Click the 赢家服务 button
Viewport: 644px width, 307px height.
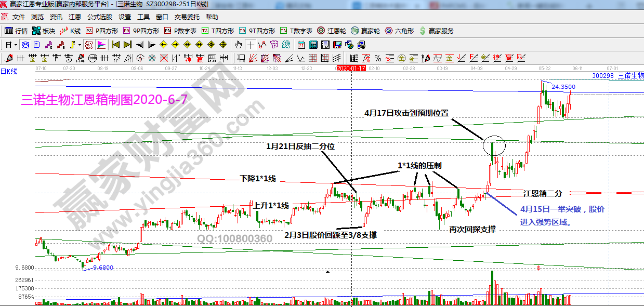(436, 31)
